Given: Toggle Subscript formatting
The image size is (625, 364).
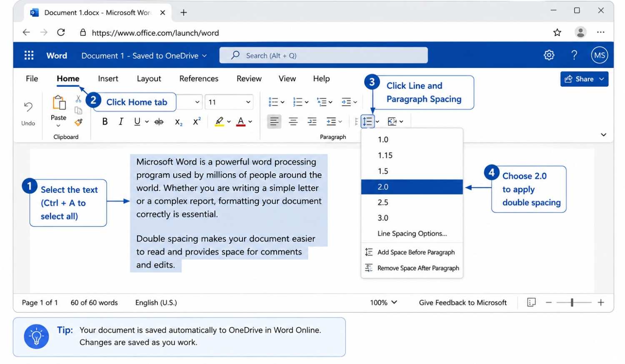Looking at the screenshot, I should click(x=179, y=122).
